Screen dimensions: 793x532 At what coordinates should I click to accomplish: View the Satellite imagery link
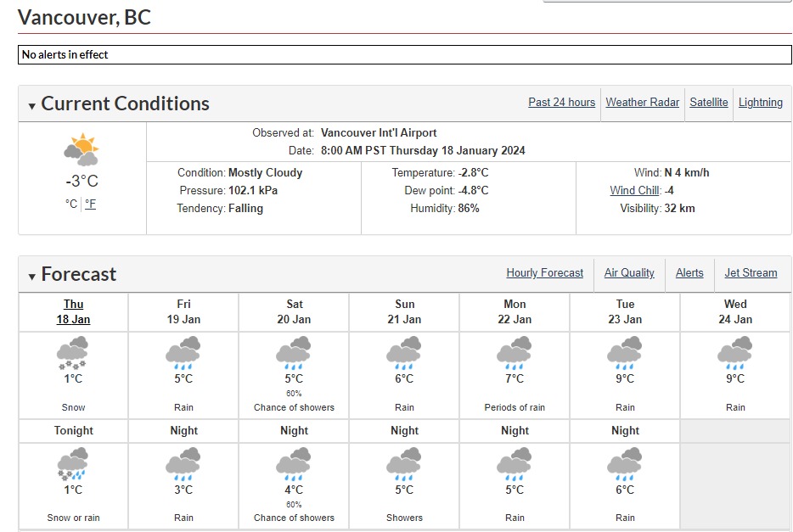tap(708, 102)
